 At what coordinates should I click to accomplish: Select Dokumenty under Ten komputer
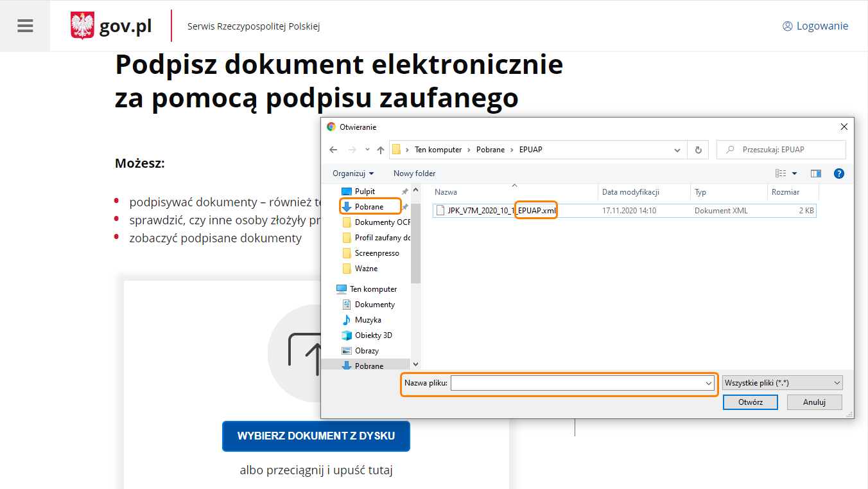[374, 305]
